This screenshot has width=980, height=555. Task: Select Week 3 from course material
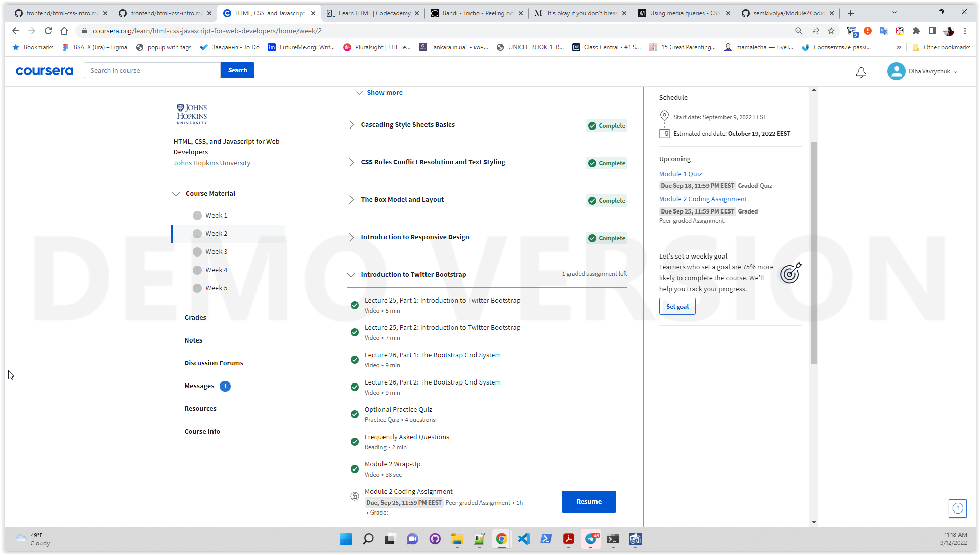pyautogui.click(x=216, y=251)
